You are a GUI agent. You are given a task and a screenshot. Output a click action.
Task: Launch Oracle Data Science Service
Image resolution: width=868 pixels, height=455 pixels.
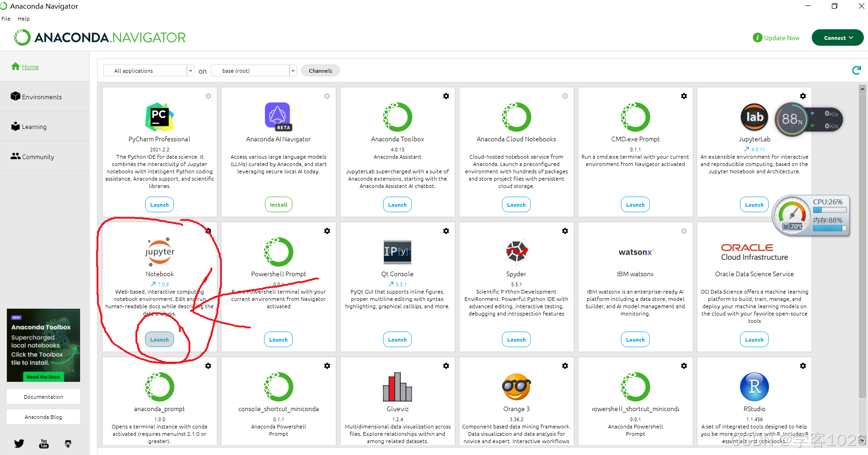coord(754,340)
